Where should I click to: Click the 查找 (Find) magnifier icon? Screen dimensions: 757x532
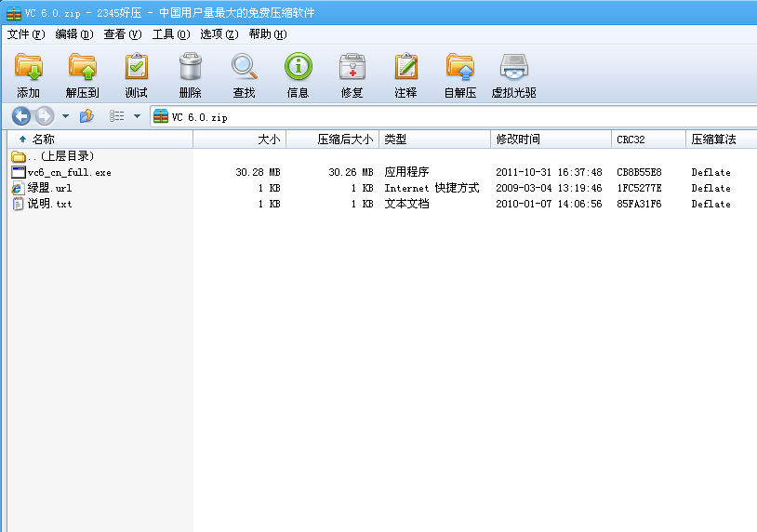point(245,67)
